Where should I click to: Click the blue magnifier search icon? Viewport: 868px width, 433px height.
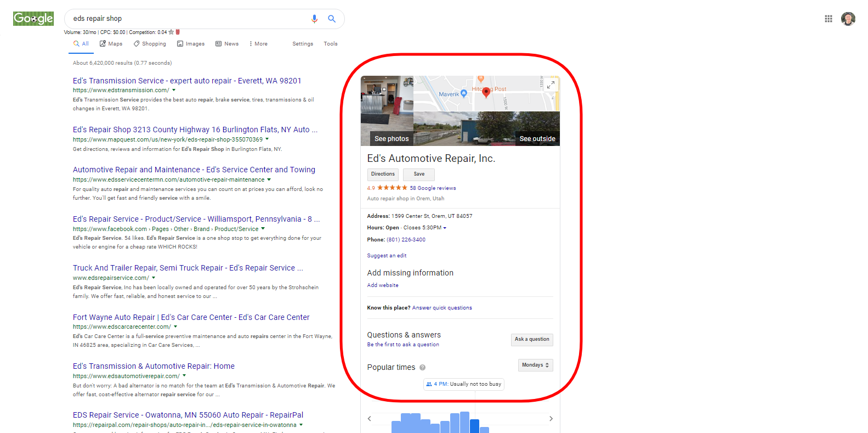pos(332,19)
